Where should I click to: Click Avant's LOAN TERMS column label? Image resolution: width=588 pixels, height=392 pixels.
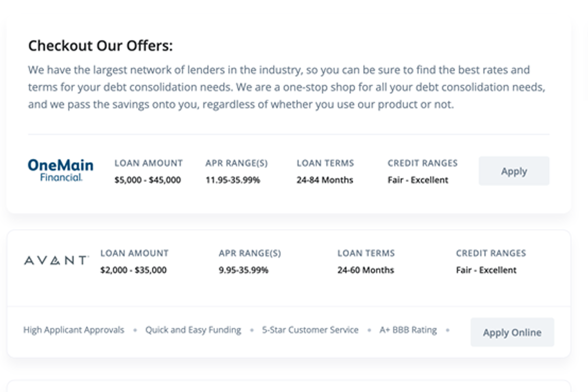tap(366, 253)
